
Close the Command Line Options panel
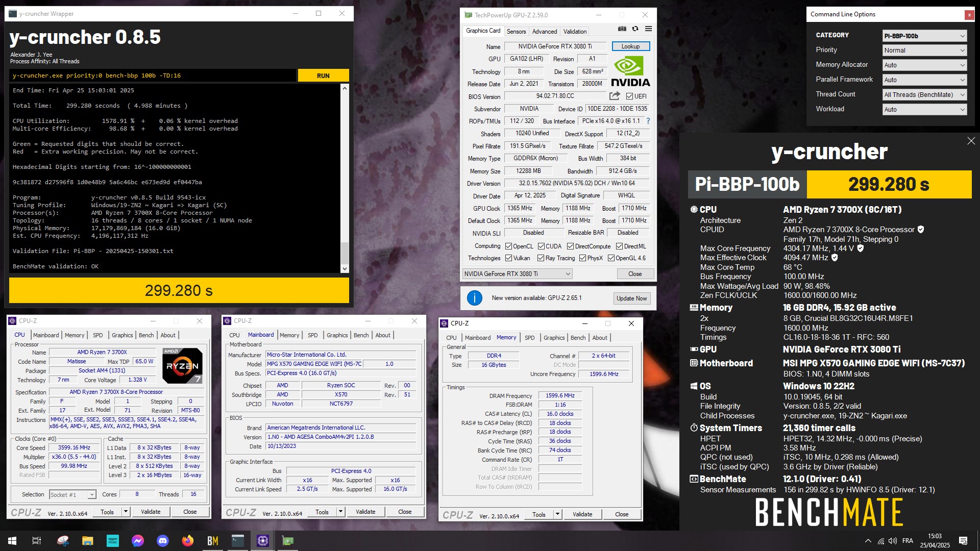tap(969, 15)
